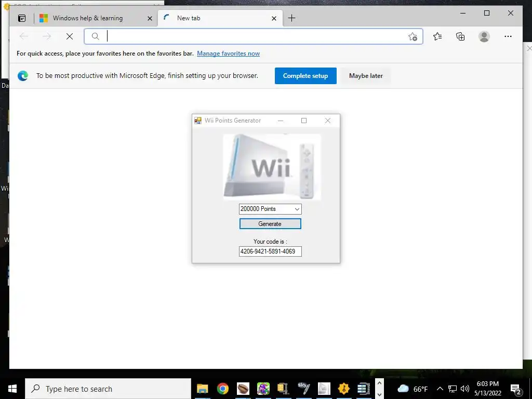Screen dimensions: 532x399
Task: Click the back navigation arrow
Action: click(x=24, y=36)
